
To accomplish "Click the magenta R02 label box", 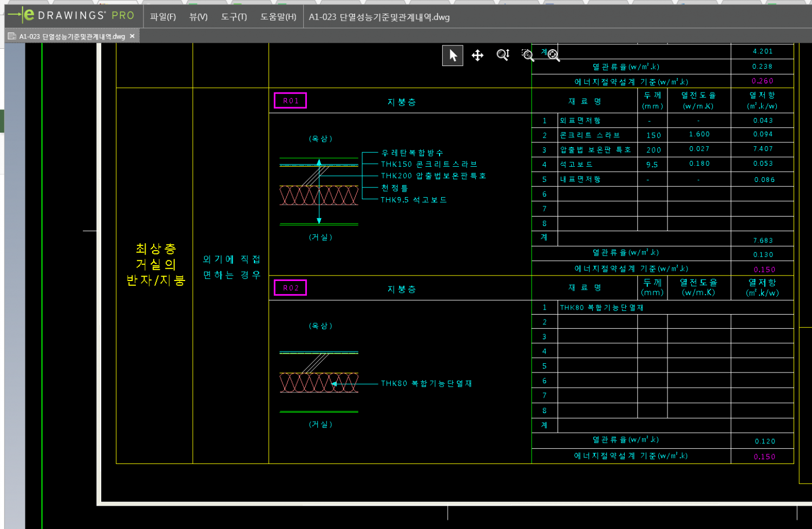I will pos(290,288).
